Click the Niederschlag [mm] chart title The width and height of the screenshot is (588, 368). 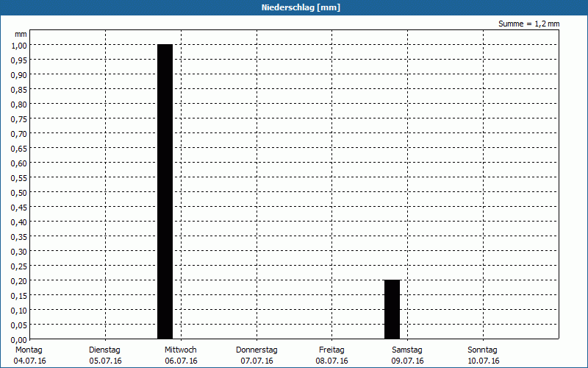tap(301, 7)
